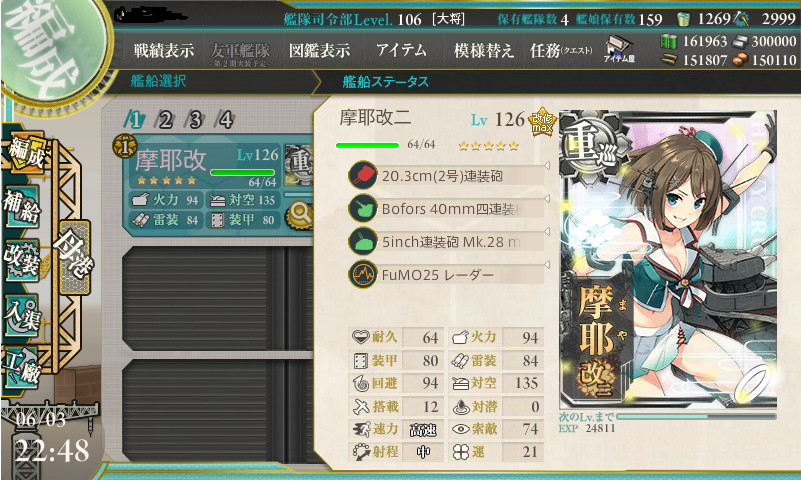Click the magnifier detail icon on 摩耶改 card

pyautogui.click(x=300, y=214)
